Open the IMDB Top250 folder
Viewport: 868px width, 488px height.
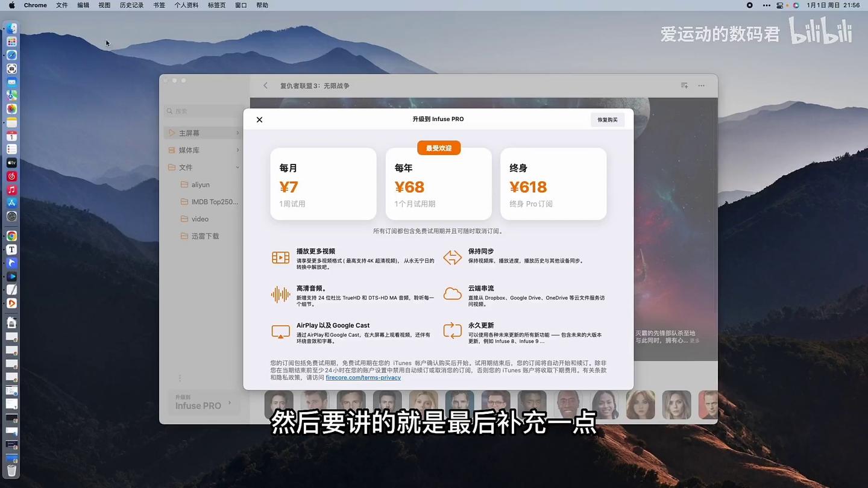click(209, 202)
